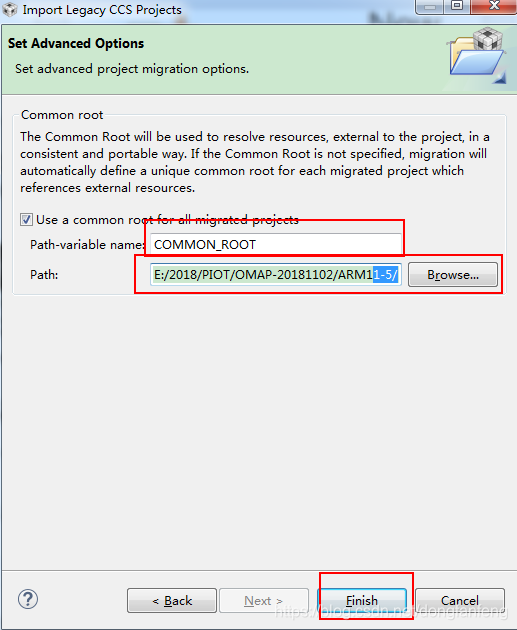The image size is (517, 630).
Task: Cancel the legacy project import
Action: click(x=460, y=601)
